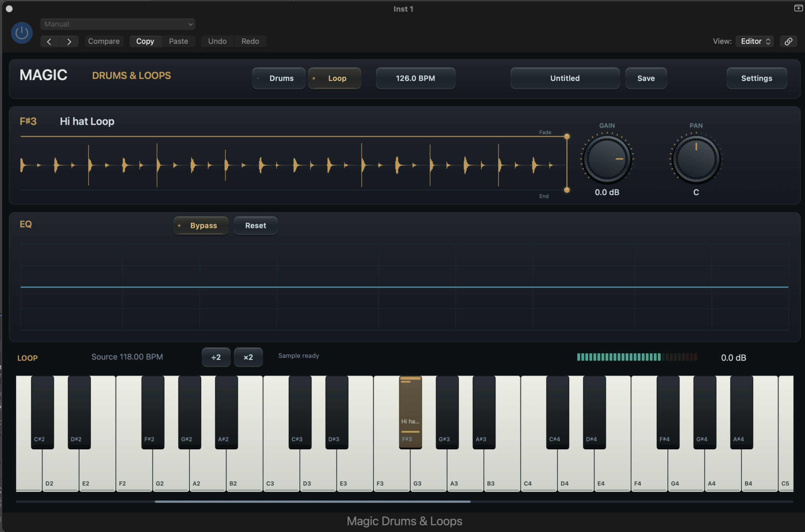This screenshot has height=532, width=805.
Task: Click the G#3 black key
Action: (x=447, y=412)
